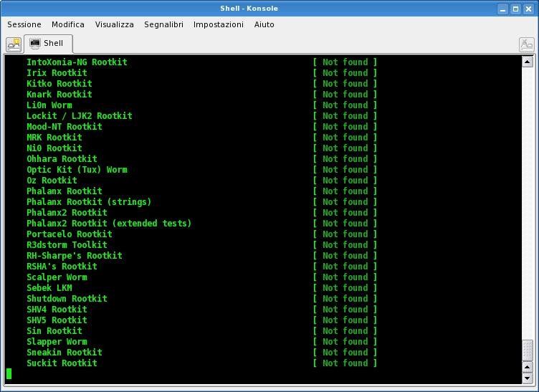Click the 'Sebek LKM' line
This screenshot has width=539, height=392.
coord(49,288)
